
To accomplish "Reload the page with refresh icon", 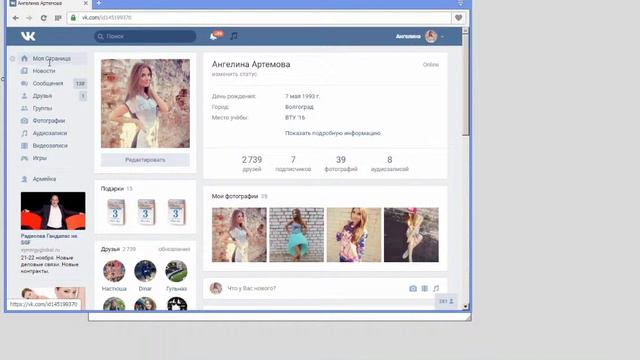I will point(43,18).
